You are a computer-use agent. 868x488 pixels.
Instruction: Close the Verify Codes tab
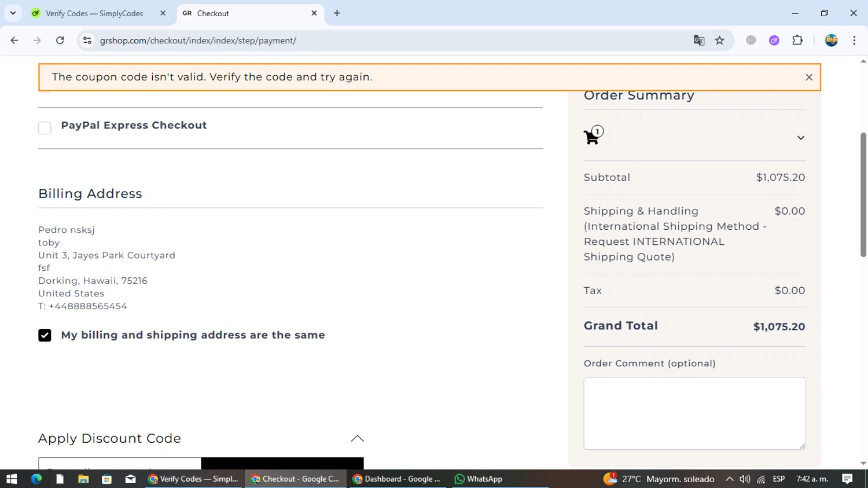[x=163, y=13]
